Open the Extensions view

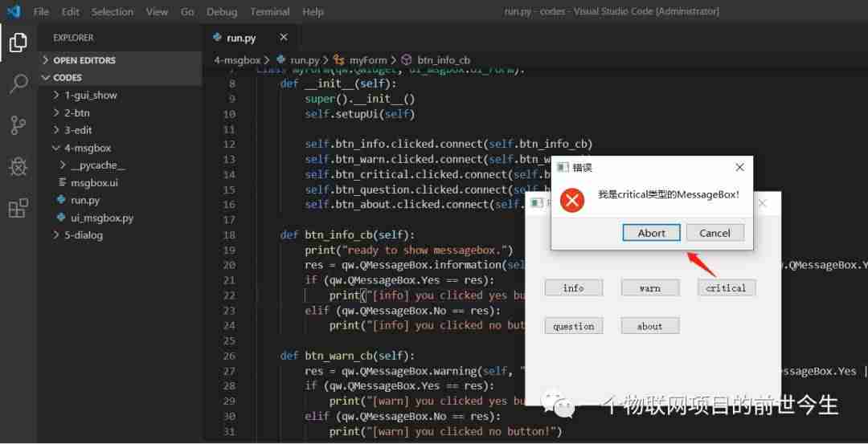(18, 209)
